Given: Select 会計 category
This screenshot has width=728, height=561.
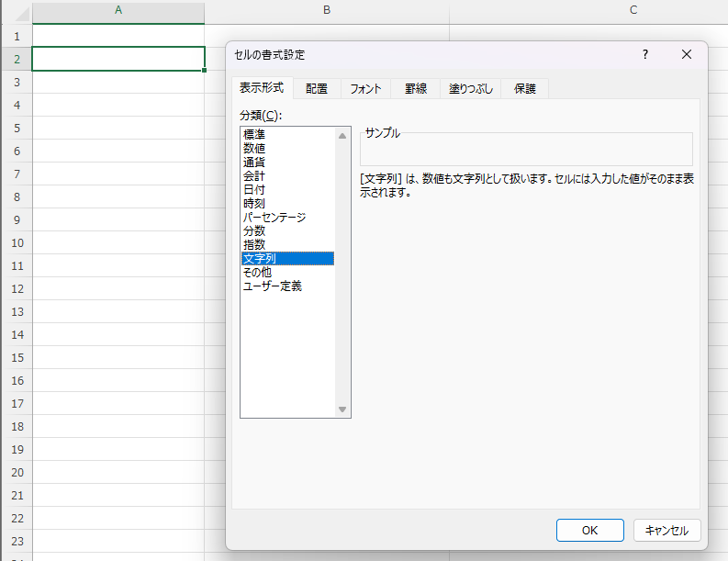Looking at the screenshot, I should click(288, 176).
